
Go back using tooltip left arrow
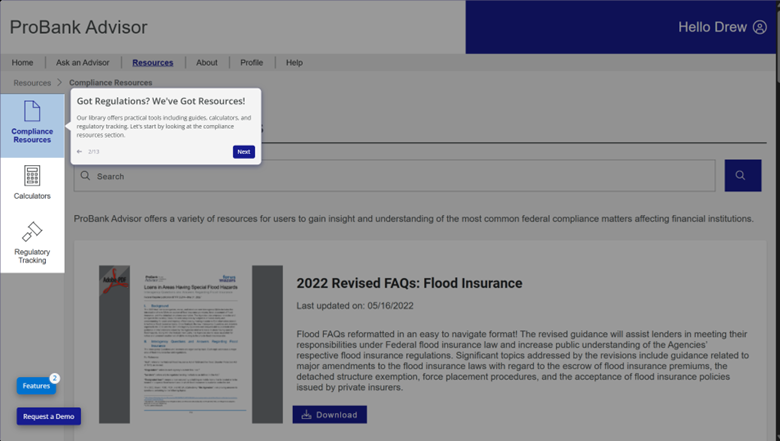click(x=79, y=152)
